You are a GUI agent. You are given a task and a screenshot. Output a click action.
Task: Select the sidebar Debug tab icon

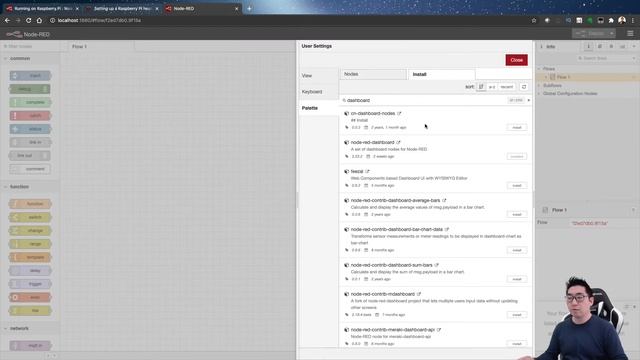[611, 47]
